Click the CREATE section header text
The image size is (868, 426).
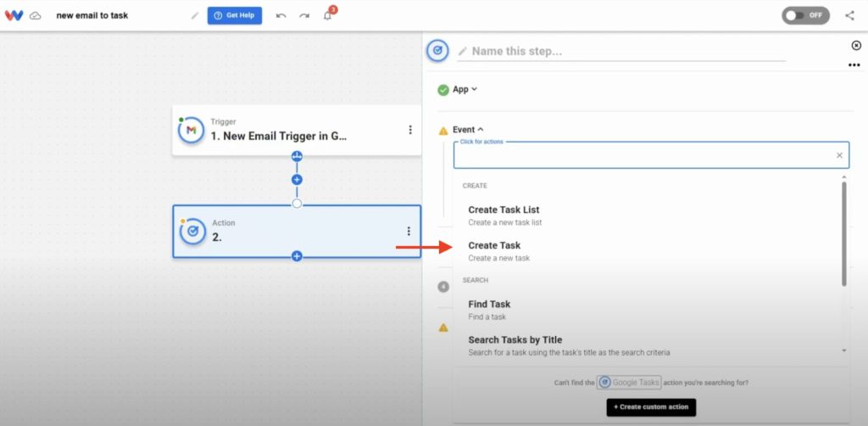475,186
